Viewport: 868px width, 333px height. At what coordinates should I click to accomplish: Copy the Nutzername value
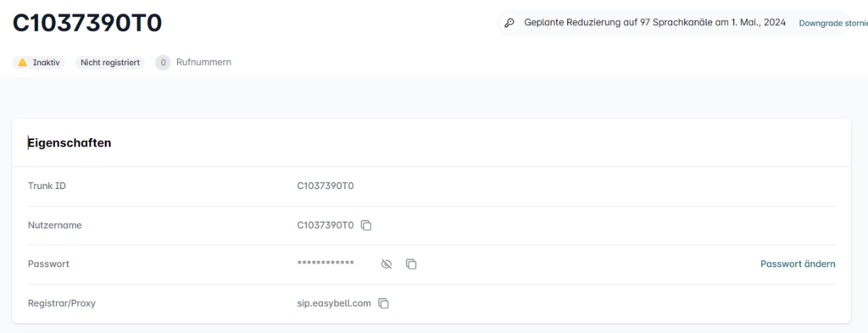pyautogui.click(x=366, y=225)
